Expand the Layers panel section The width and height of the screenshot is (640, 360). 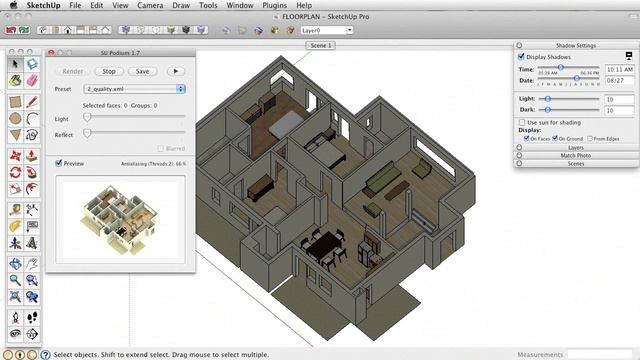(x=576, y=148)
